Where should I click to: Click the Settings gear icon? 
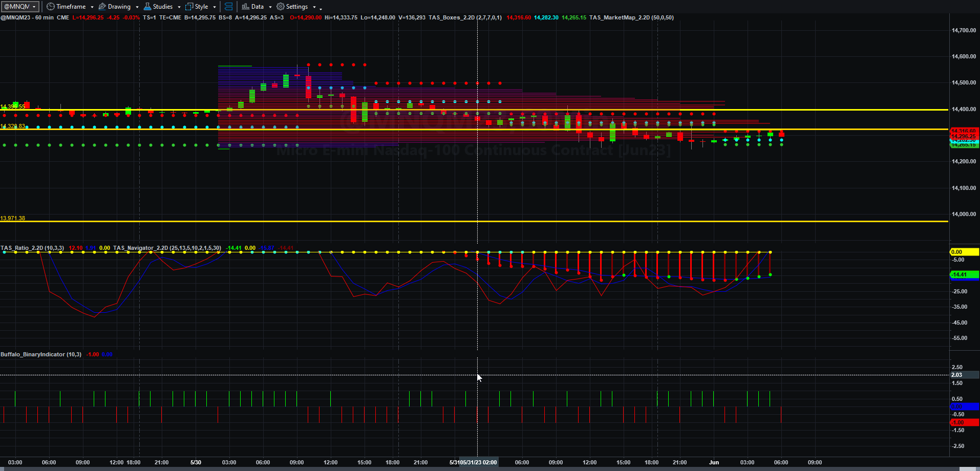tap(281, 7)
